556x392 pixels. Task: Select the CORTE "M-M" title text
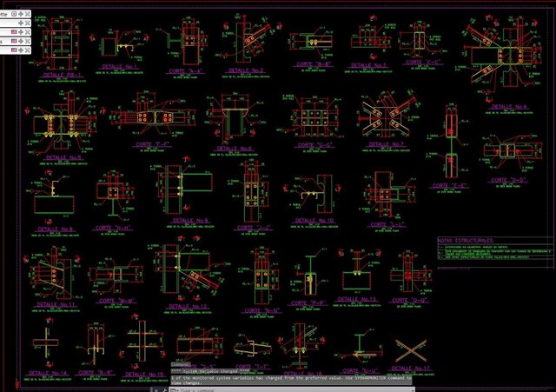point(116,301)
